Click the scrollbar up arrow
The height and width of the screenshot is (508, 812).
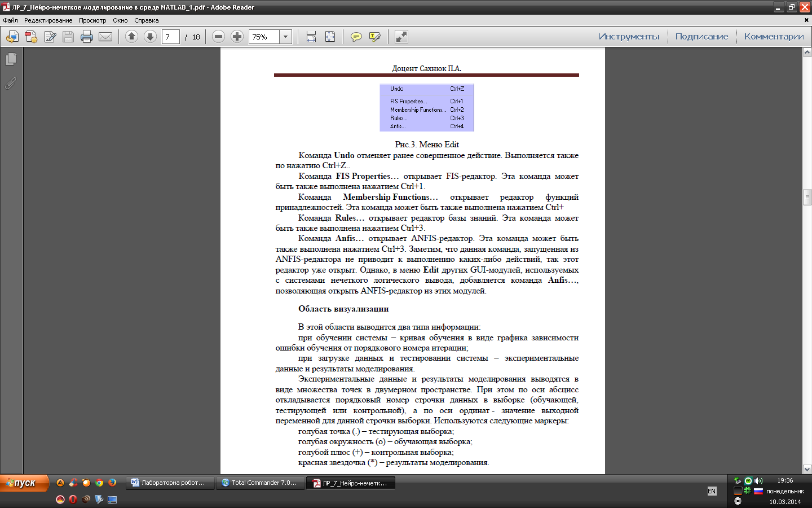tap(807, 52)
